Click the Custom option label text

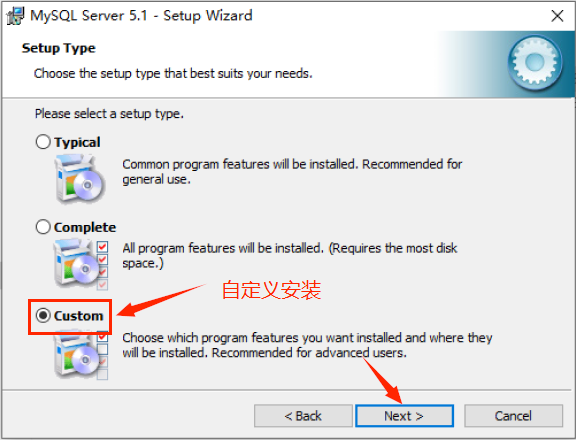click(x=79, y=316)
